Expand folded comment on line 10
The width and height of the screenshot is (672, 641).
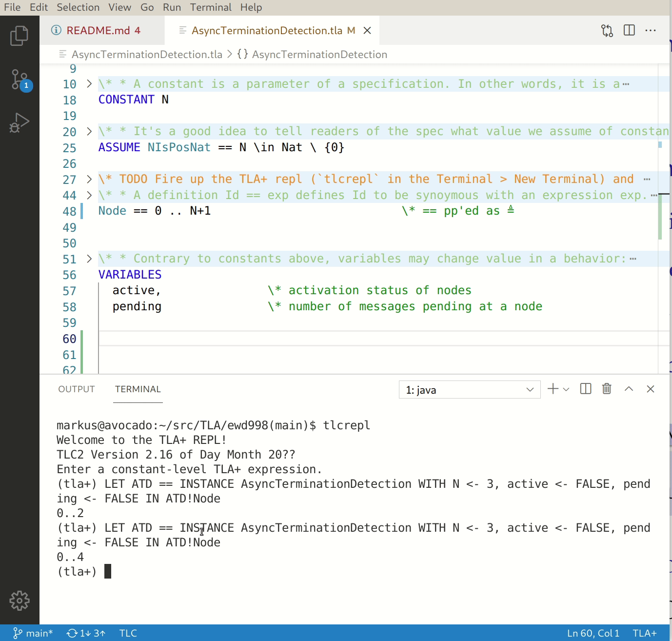(88, 83)
